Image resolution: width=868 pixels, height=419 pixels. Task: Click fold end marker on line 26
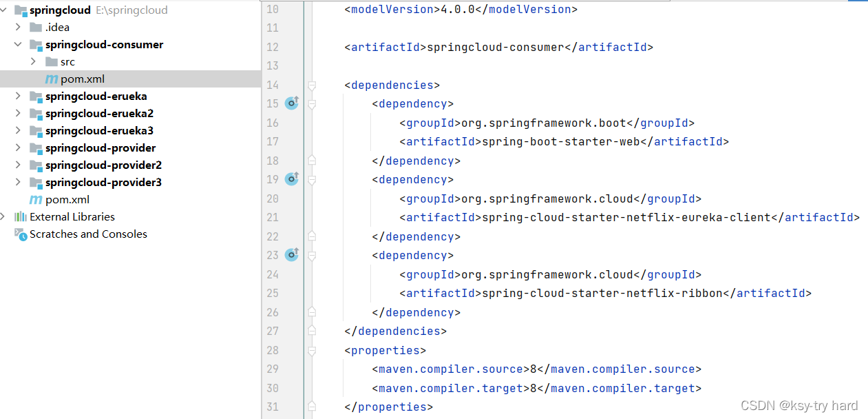click(312, 312)
